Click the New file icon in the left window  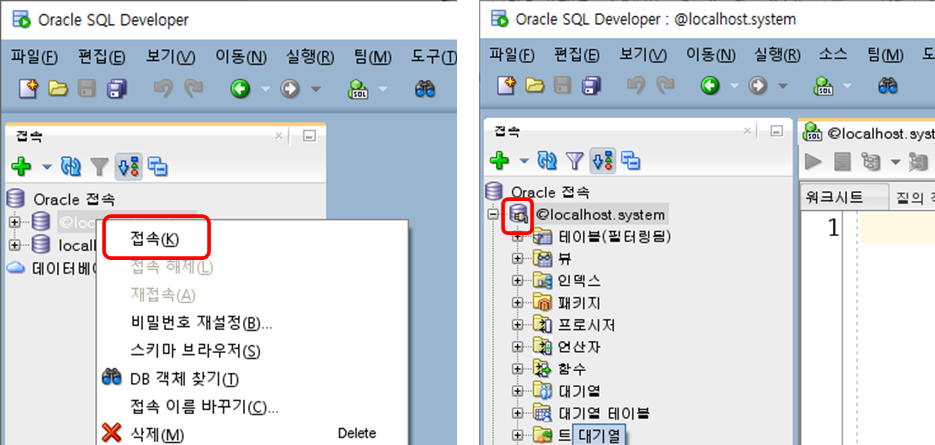(28, 89)
